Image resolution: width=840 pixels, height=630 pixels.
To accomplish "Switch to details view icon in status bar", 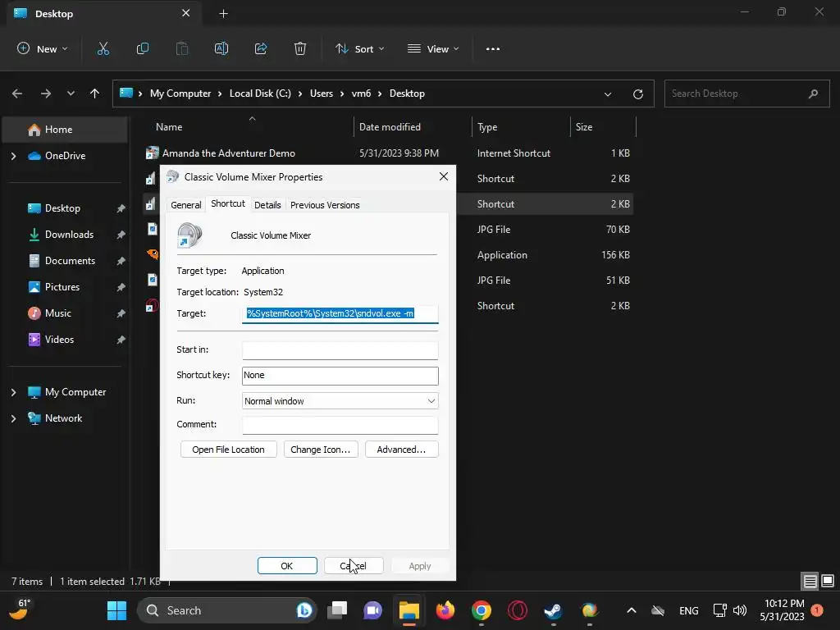I will point(810,581).
